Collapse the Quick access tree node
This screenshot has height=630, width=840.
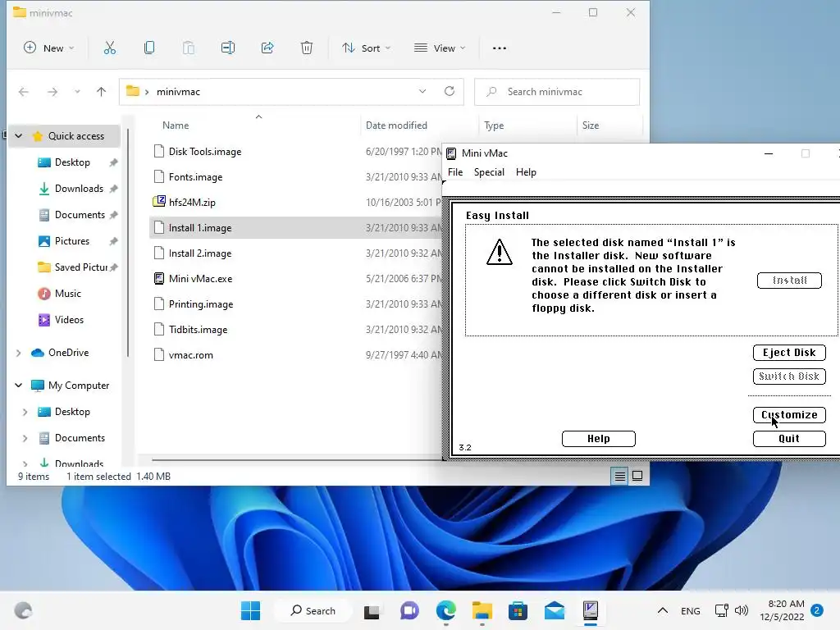click(19, 136)
